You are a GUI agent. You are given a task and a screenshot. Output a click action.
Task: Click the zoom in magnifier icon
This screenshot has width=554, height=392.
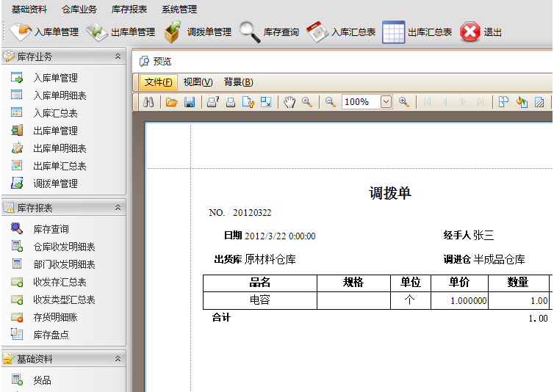pyautogui.click(x=403, y=102)
